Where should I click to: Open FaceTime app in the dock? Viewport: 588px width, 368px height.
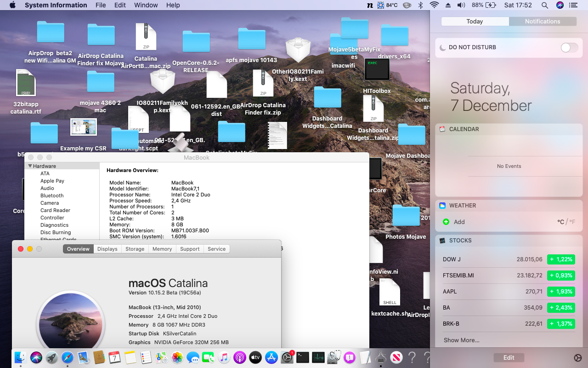point(209,357)
